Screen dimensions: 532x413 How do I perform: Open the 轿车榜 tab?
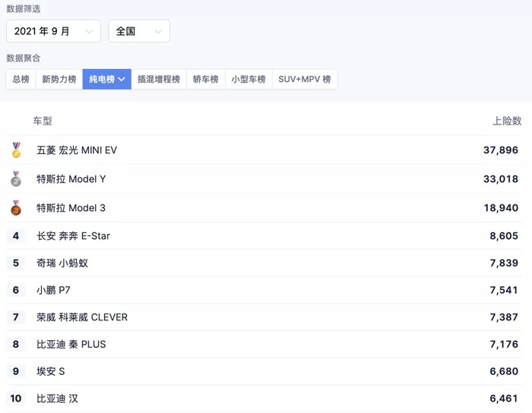[206, 79]
